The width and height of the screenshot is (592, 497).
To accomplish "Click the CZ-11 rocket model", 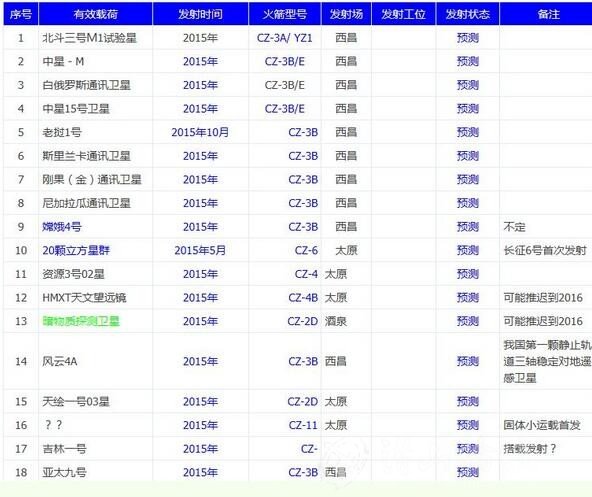I will 303,425.
